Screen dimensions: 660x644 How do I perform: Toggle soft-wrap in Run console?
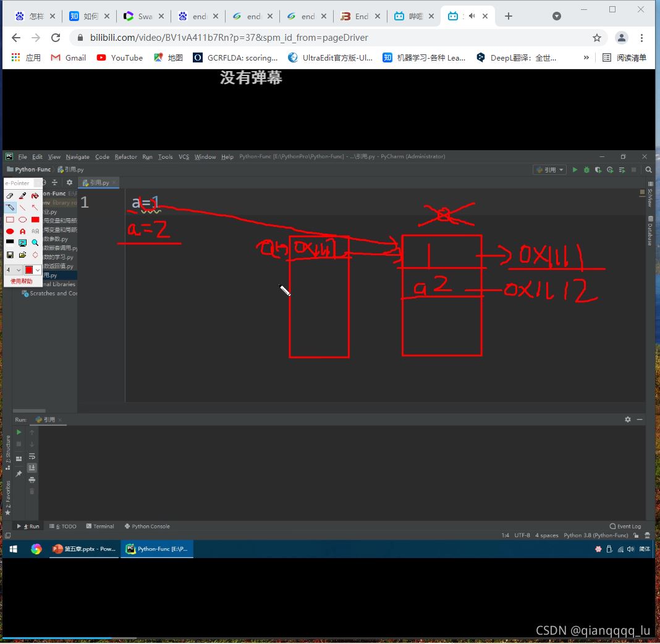[x=32, y=456]
